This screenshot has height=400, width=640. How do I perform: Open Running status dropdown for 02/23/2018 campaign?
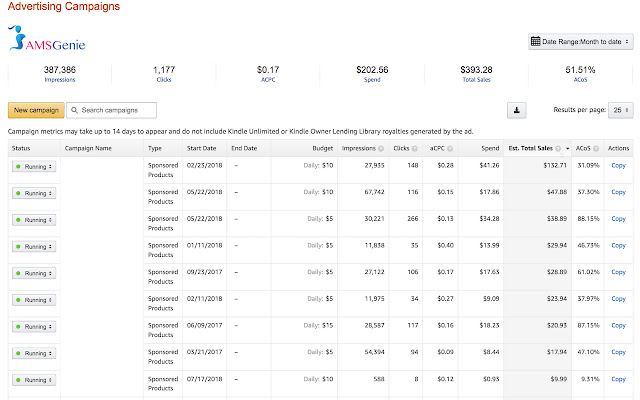pyautogui.click(x=34, y=167)
